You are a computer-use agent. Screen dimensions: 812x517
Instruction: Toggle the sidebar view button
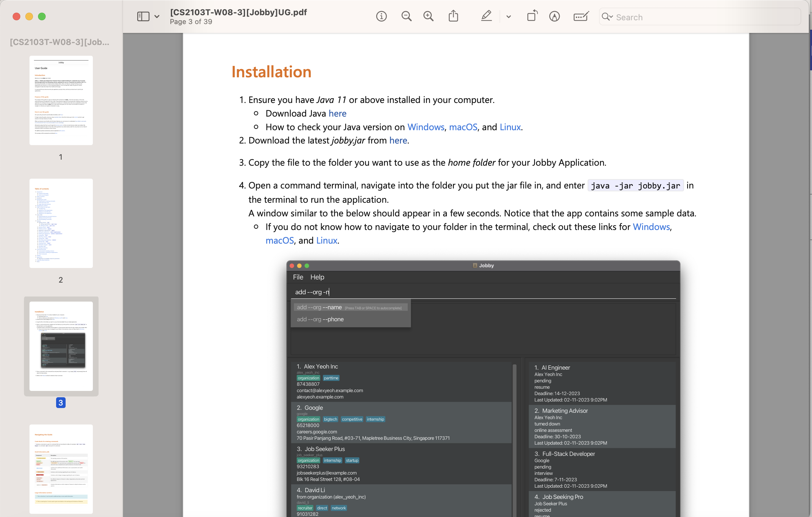[143, 16]
